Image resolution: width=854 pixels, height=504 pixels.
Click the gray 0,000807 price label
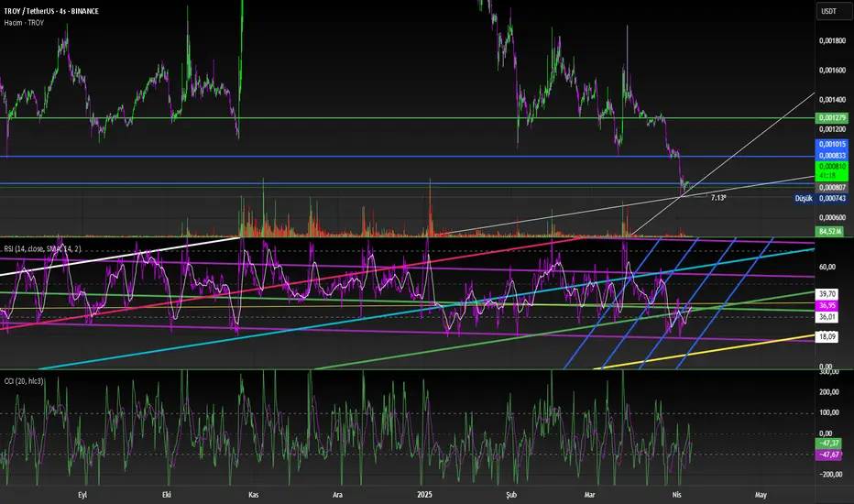coord(832,188)
